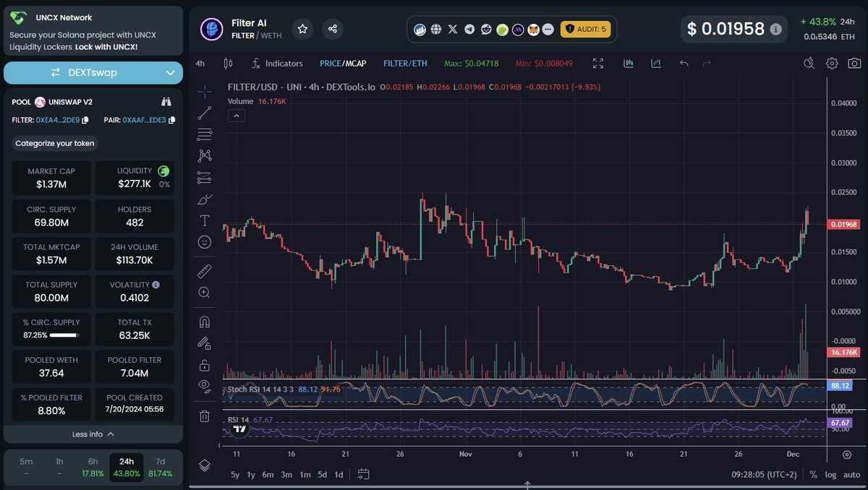This screenshot has height=490, width=868.
Task: Set chart range to 6m
Action: [x=268, y=475]
